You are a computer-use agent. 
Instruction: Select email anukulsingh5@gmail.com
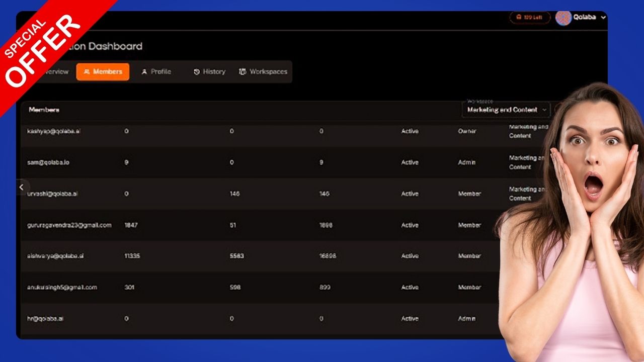[x=62, y=288]
